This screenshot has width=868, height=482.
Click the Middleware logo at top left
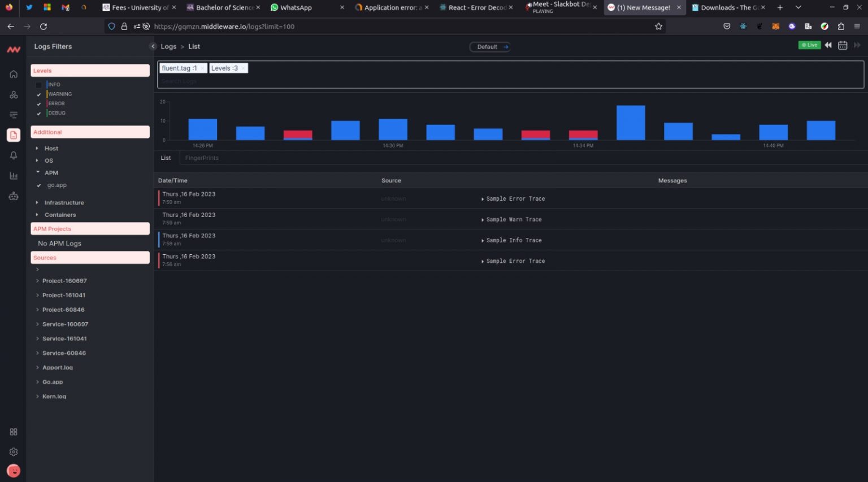point(14,50)
